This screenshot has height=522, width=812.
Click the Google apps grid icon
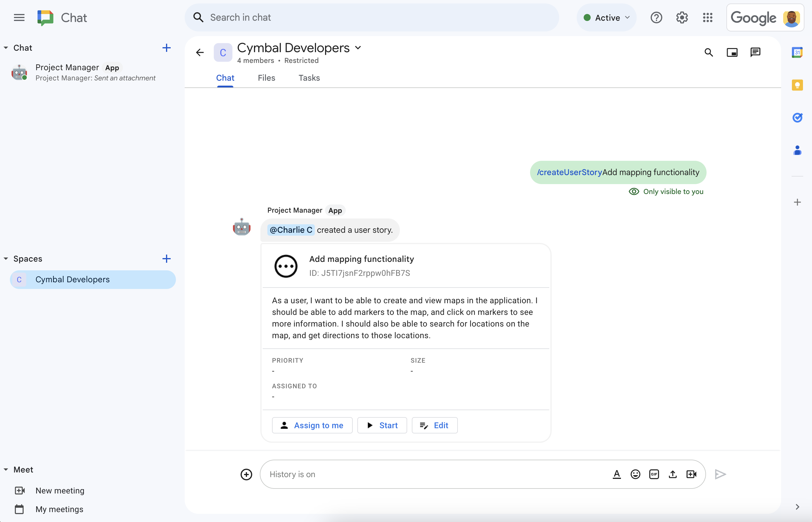[708, 17]
